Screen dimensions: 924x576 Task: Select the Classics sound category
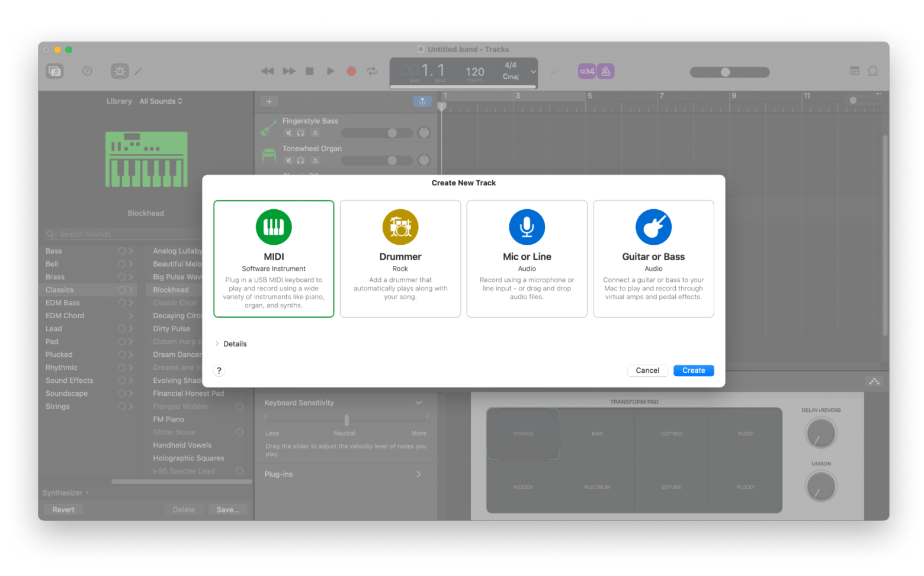tap(60, 290)
